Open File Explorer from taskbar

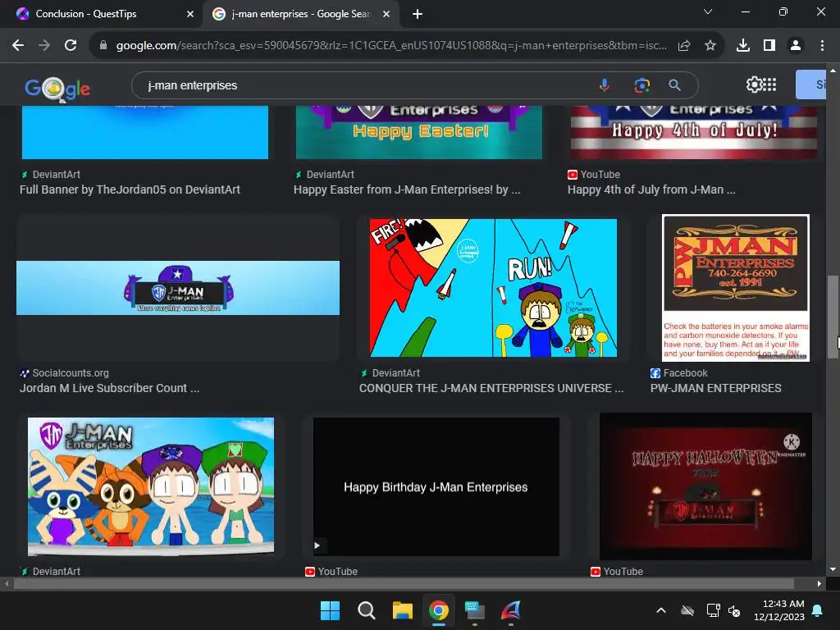402,610
